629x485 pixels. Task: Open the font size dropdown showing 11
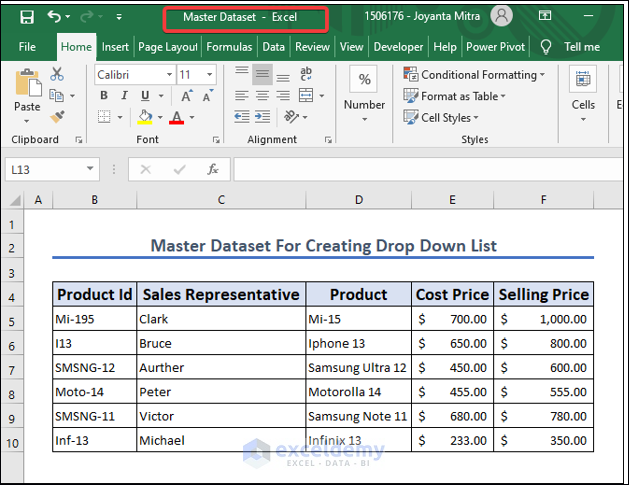pos(210,75)
